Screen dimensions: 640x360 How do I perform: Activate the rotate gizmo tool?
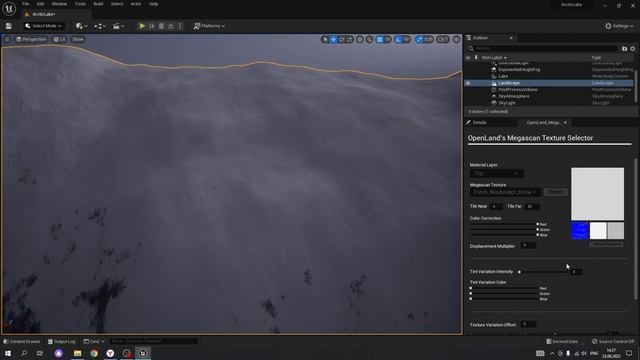(342, 40)
